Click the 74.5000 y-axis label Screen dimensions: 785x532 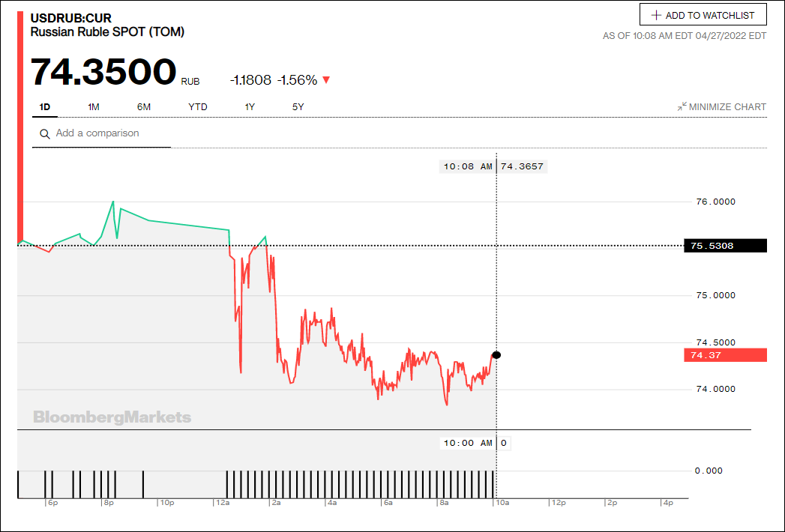pos(716,343)
